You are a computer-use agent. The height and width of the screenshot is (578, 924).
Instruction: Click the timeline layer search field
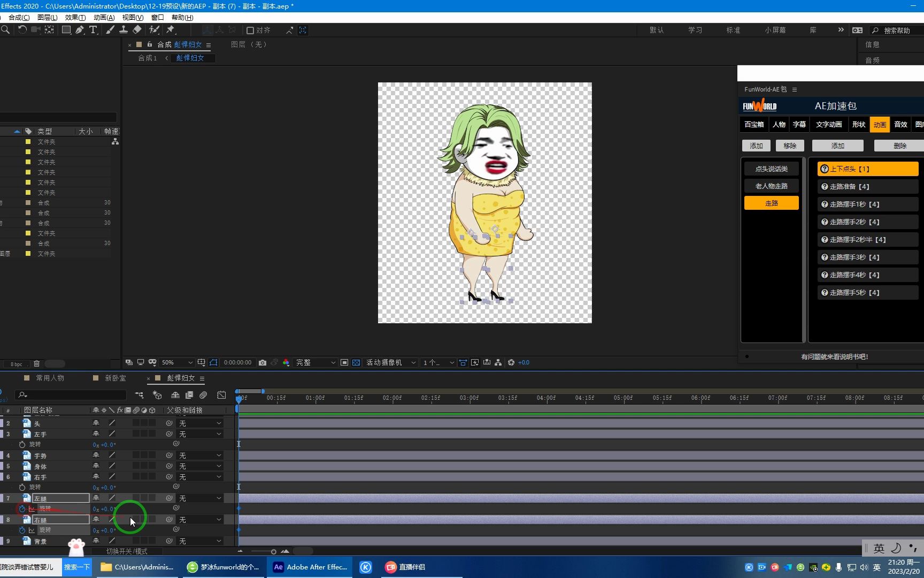click(x=72, y=395)
